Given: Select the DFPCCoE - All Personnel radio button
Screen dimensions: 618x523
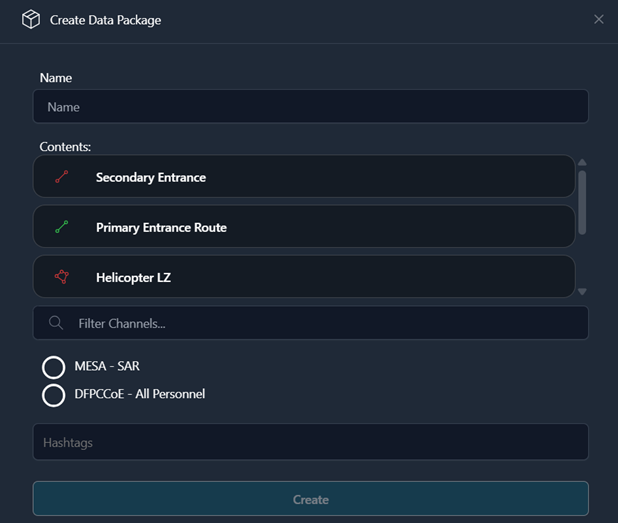Looking at the screenshot, I should pos(54,395).
